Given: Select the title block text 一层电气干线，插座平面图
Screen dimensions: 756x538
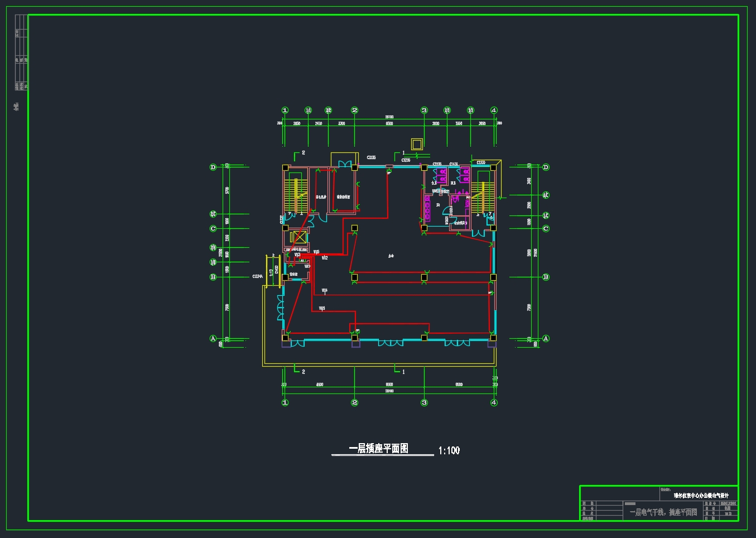Looking at the screenshot, I should coord(663,512).
